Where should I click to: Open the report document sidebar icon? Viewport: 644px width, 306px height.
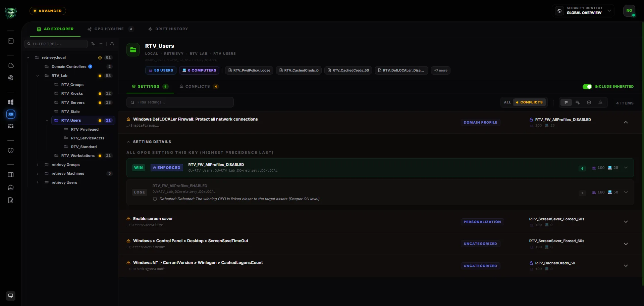click(x=11, y=200)
